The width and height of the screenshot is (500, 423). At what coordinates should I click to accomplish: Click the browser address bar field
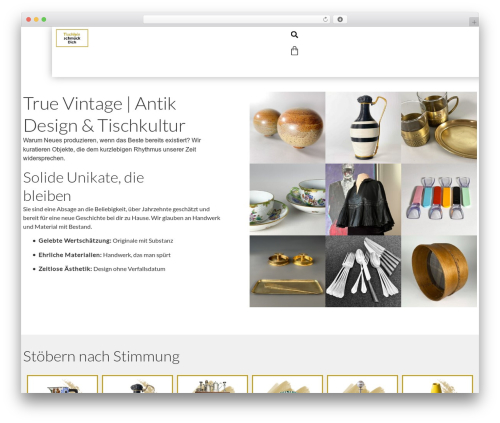[237, 20]
